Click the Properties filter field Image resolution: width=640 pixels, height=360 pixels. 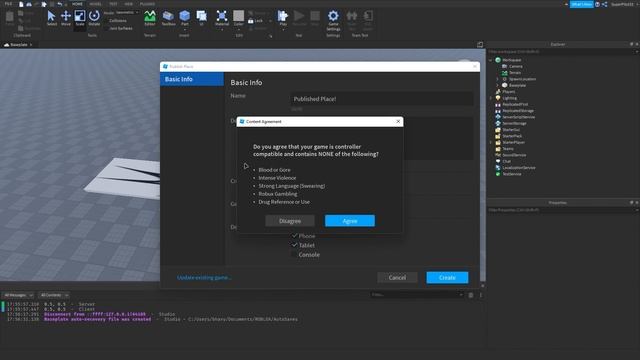click(x=562, y=210)
